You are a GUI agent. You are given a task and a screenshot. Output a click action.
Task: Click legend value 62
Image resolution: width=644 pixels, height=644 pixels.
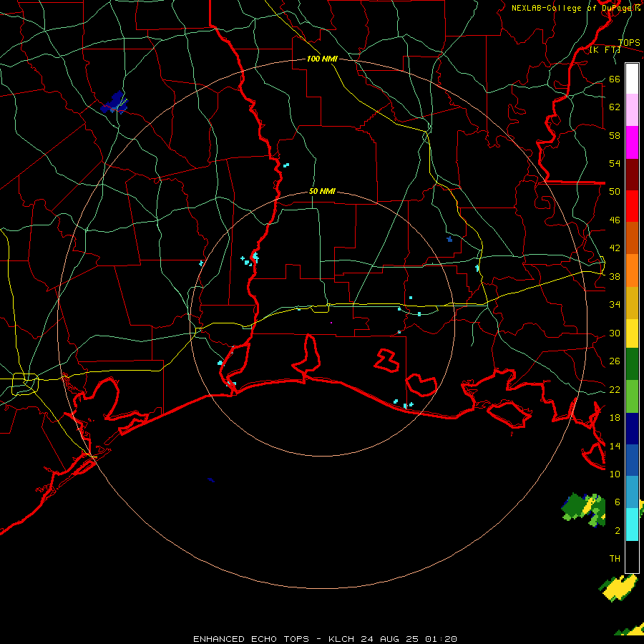point(615,107)
